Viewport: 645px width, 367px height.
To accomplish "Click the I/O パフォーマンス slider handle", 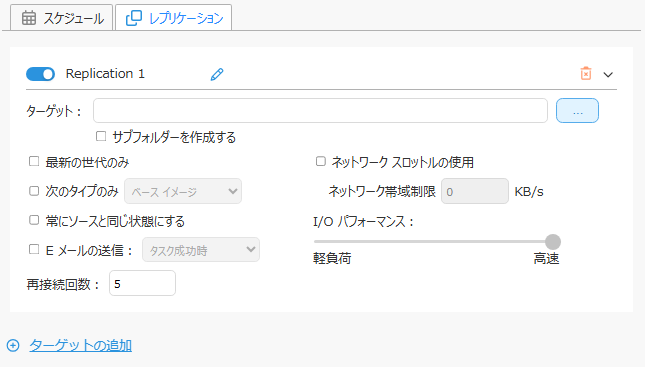I will 553,242.
